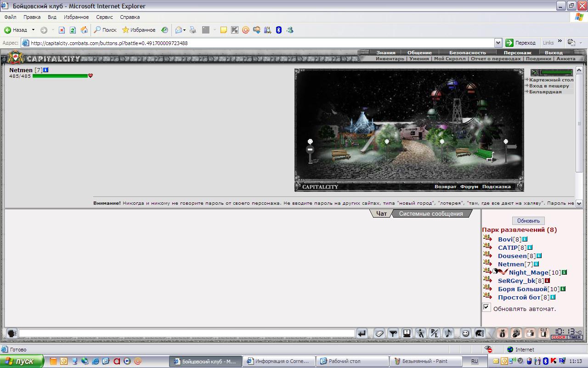The image size is (588, 368).
Task: Click the IE Home toolbar icon
Action: 84,30
